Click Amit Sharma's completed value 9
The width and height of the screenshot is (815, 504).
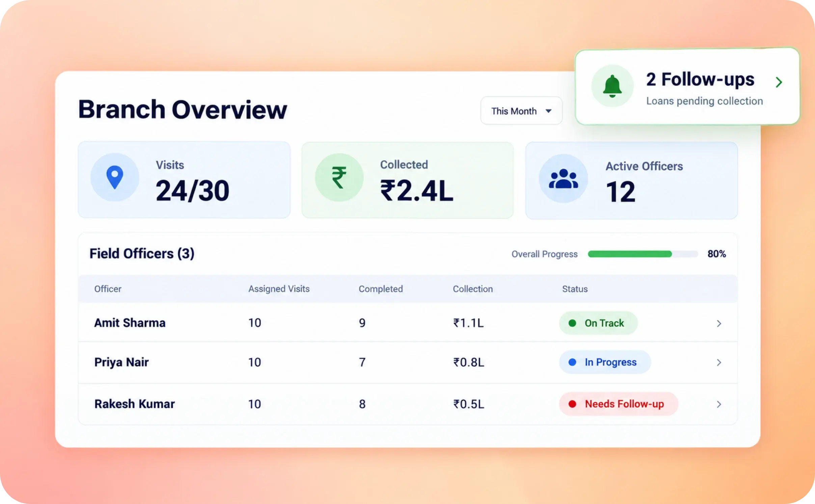click(x=362, y=323)
